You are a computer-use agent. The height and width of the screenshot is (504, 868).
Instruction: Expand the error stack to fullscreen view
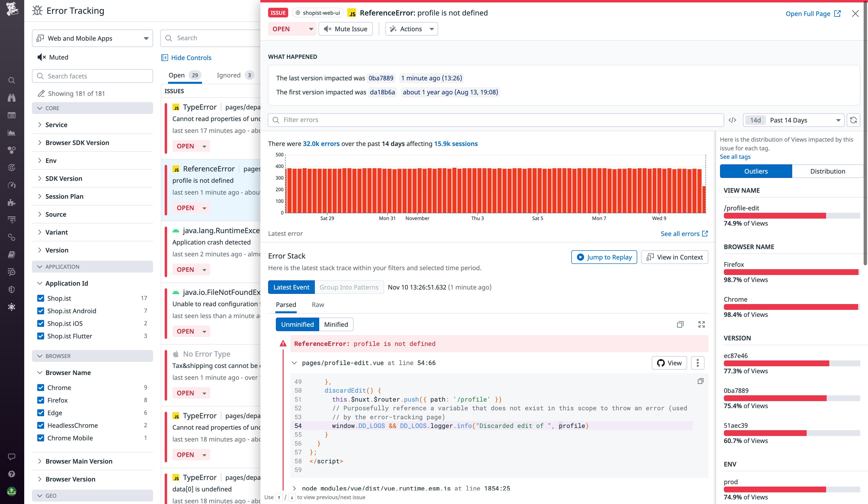coord(701,324)
